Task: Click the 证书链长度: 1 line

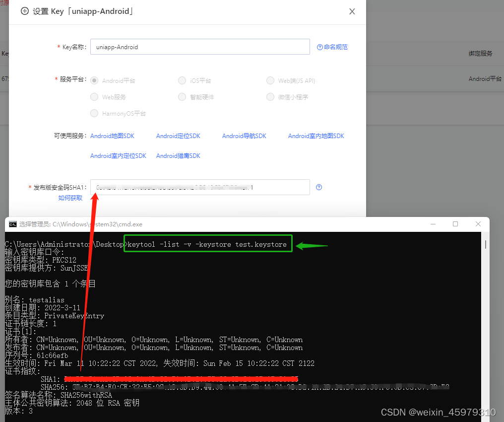Action: pyautogui.click(x=31, y=324)
